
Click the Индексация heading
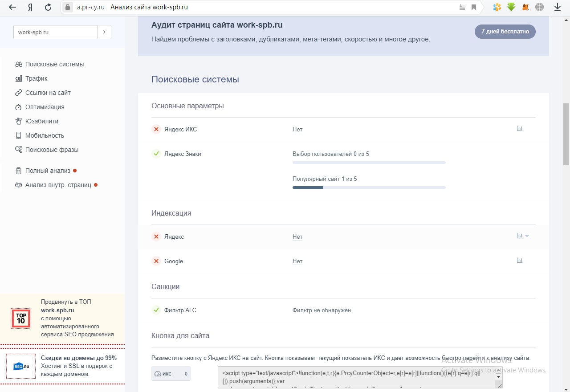click(x=171, y=213)
